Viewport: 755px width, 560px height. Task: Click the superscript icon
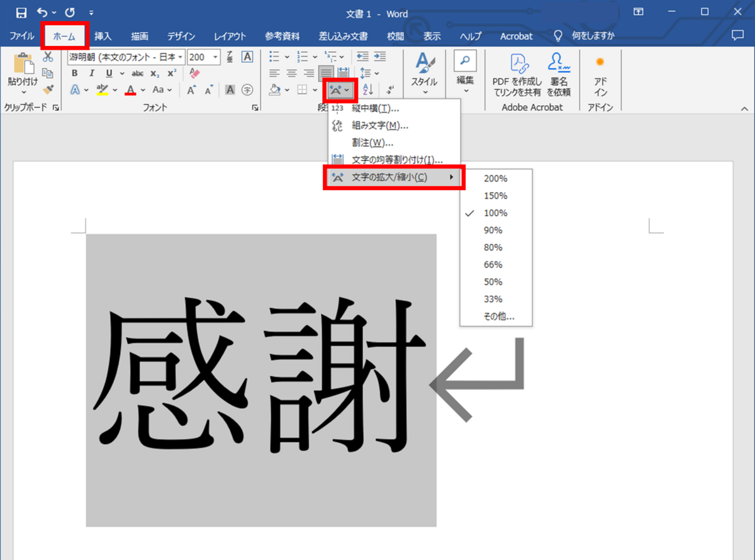tap(171, 73)
